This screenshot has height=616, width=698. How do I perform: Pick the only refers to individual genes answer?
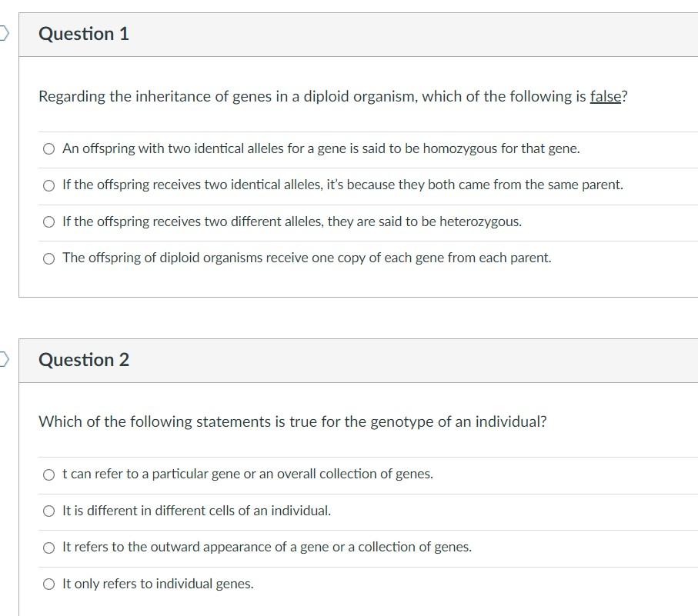coord(48,584)
